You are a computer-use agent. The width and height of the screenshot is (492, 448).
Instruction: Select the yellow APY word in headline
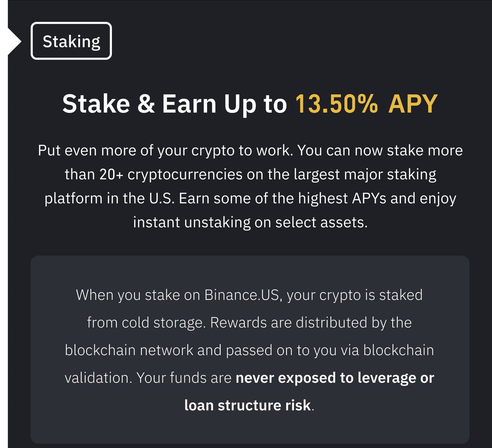click(413, 104)
